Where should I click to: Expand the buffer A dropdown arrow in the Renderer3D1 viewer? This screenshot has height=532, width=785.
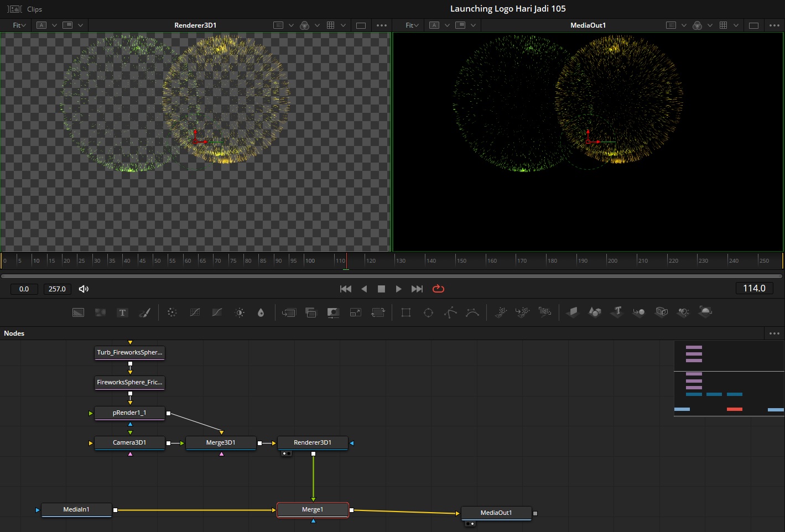point(54,25)
